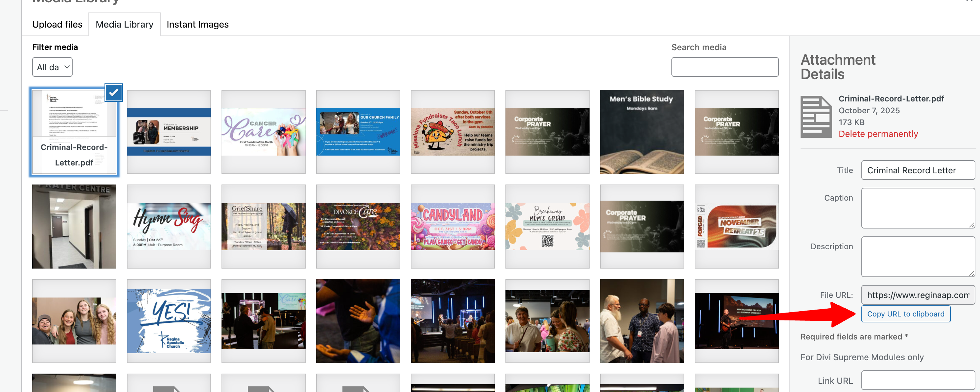Select the File URL field
The height and width of the screenshot is (392, 980).
pos(918,295)
